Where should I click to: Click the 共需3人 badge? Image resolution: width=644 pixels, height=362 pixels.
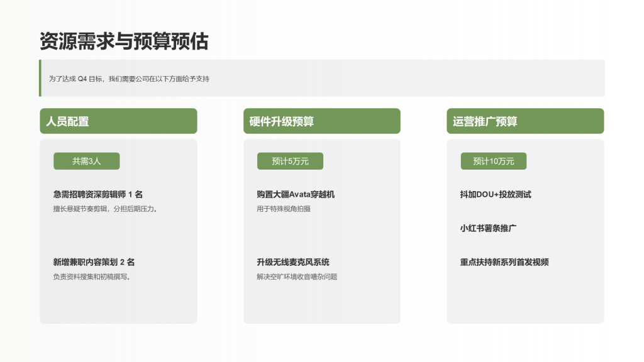click(87, 161)
